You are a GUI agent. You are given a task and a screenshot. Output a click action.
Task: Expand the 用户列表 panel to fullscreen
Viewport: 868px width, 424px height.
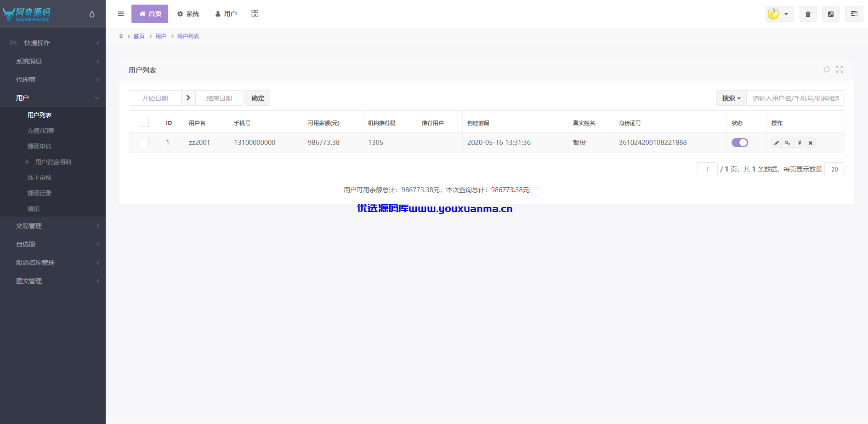(840, 69)
